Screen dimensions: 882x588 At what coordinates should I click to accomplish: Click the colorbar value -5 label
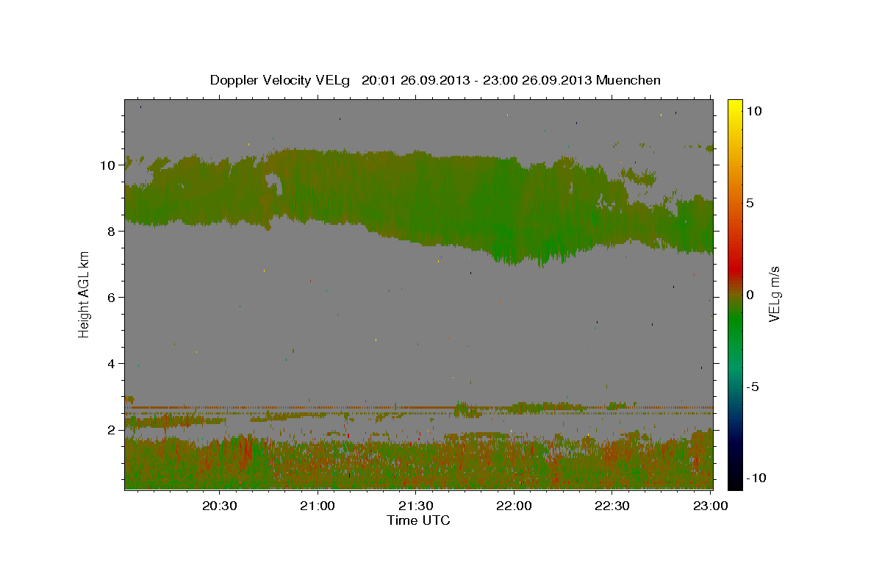pos(753,387)
